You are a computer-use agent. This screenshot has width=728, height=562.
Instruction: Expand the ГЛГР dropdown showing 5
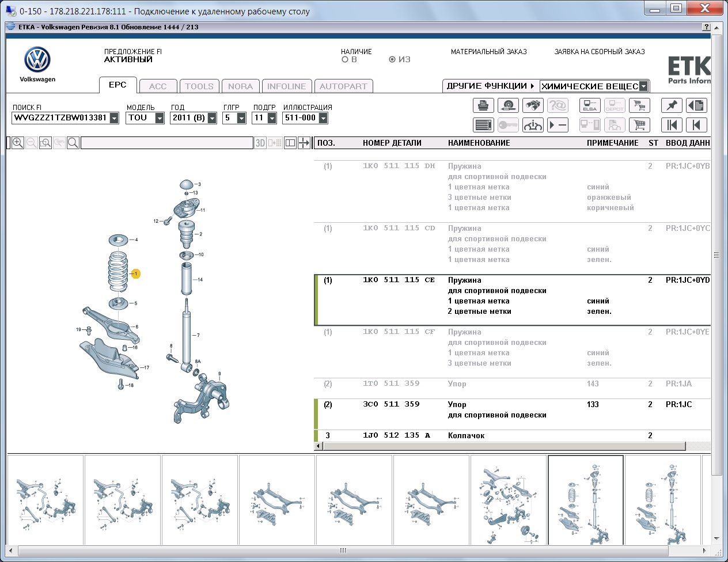pyautogui.click(x=241, y=118)
